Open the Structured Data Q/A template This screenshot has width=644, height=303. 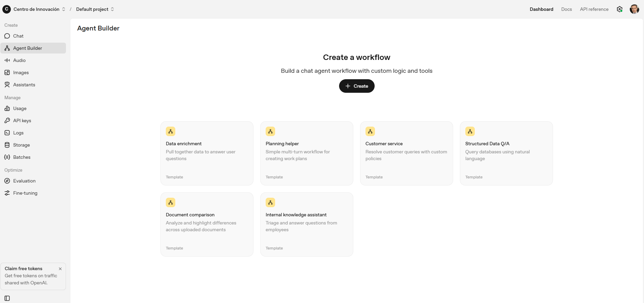point(506,153)
